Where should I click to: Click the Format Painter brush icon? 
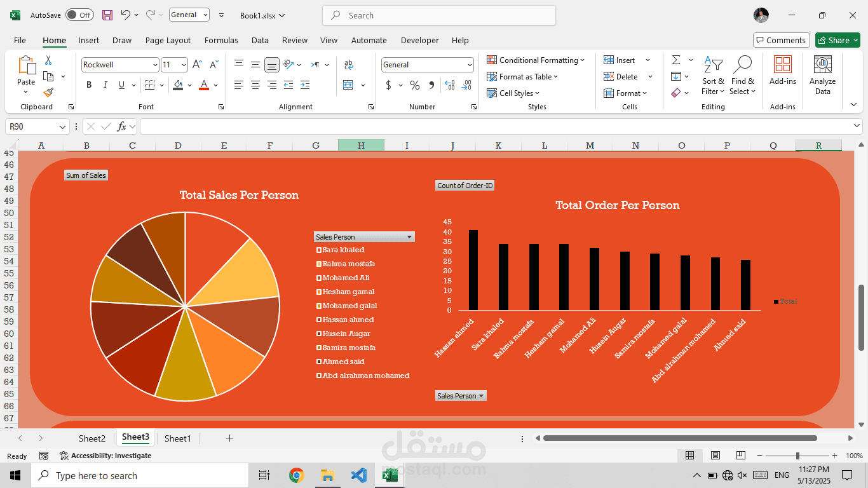pos(48,92)
